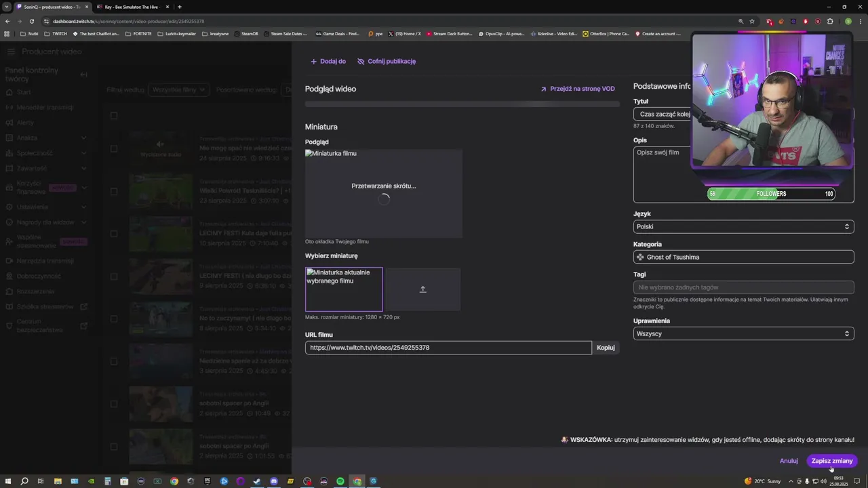Image resolution: width=868 pixels, height=488 pixels.
Task: Open the hamburger menu beside Producent wideo
Action: 11,52
